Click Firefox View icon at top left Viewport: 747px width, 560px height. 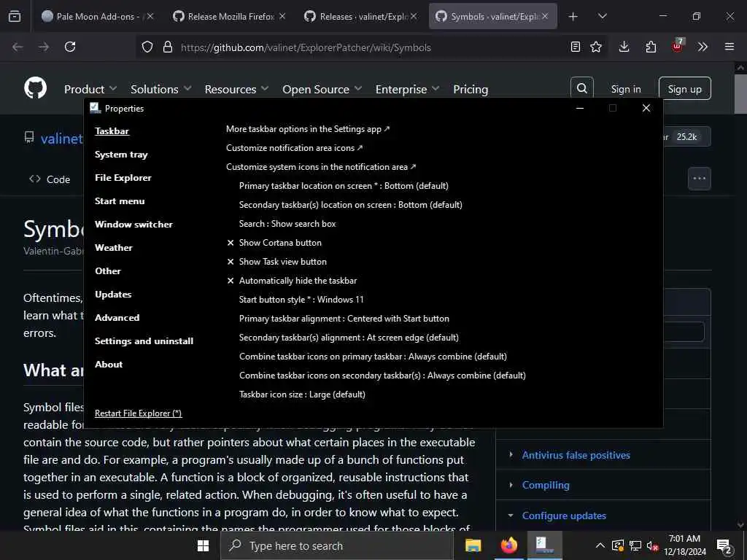pos(15,17)
